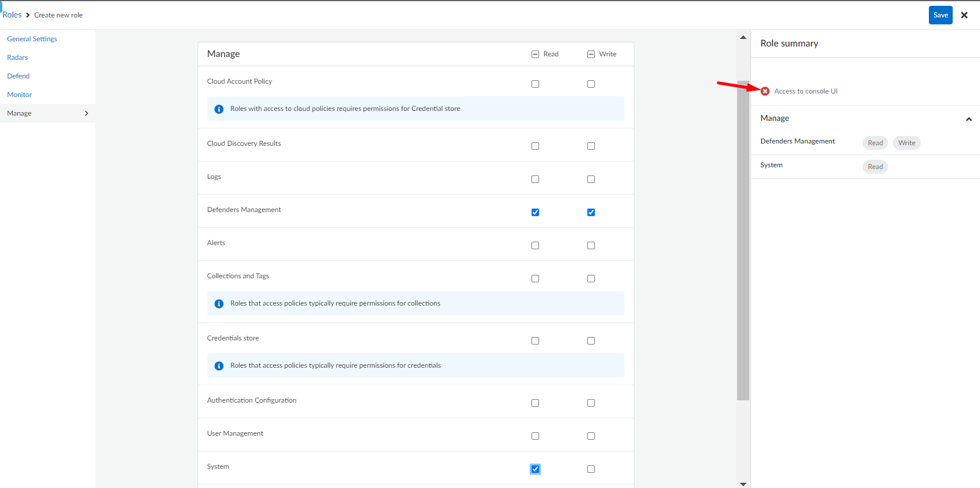The image size is (980, 488).
Task: Enable Read for Credentials store
Action: [535, 340]
